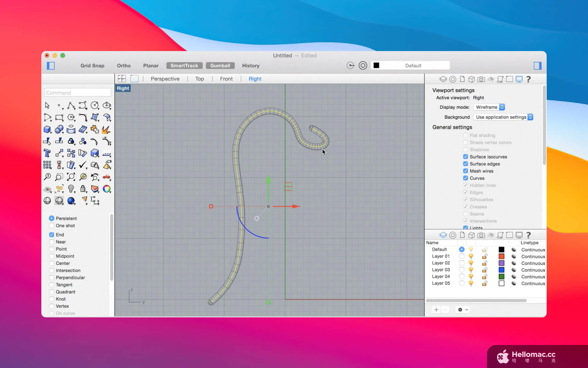This screenshot has width=588, height=368.
Task: Enable the Intersection object snap
Action: tap(51, 270)
